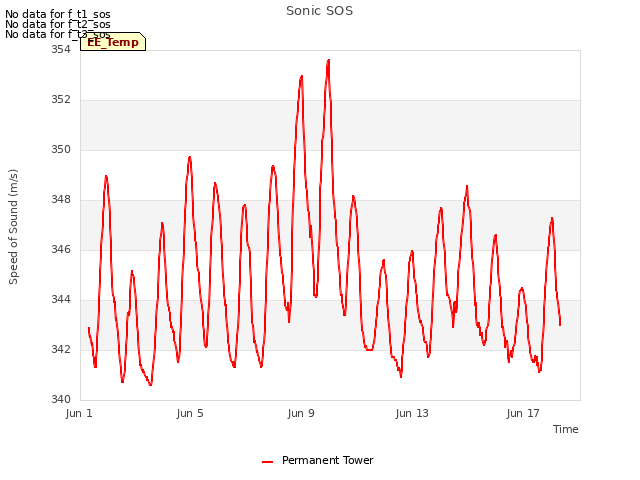Click the Time axis label

click(565, 429)
